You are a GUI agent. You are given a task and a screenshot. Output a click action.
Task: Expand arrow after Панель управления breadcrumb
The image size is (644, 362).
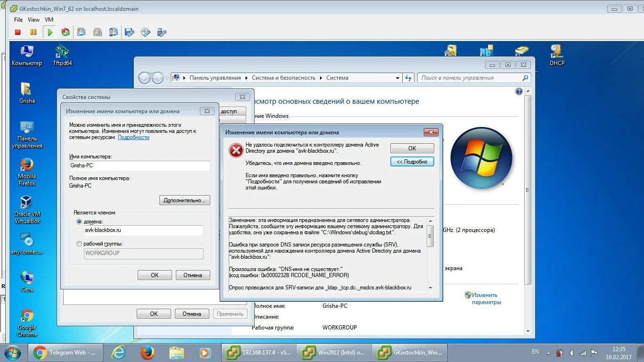tap(247, 78)
